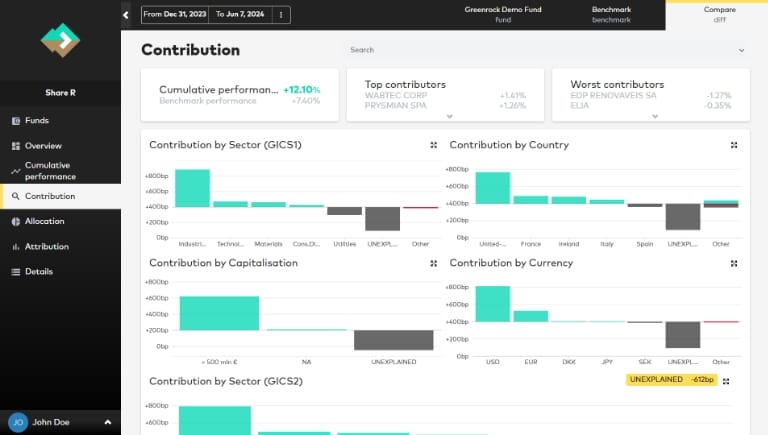The height and width of the screenshot is (435, 768).
Task: Open the dropdown chevron beside Search
Action: click(741, 50)
